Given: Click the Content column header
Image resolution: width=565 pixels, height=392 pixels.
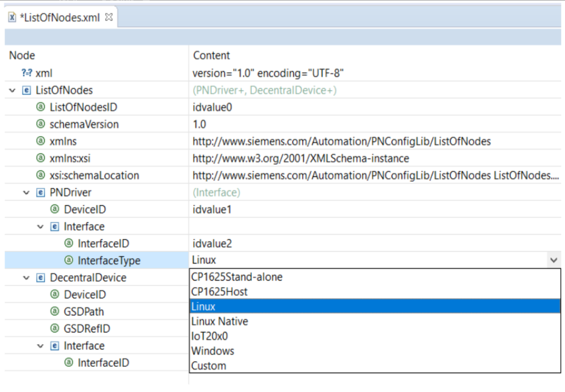Looking at the screenshot, I should pos(212,55).
